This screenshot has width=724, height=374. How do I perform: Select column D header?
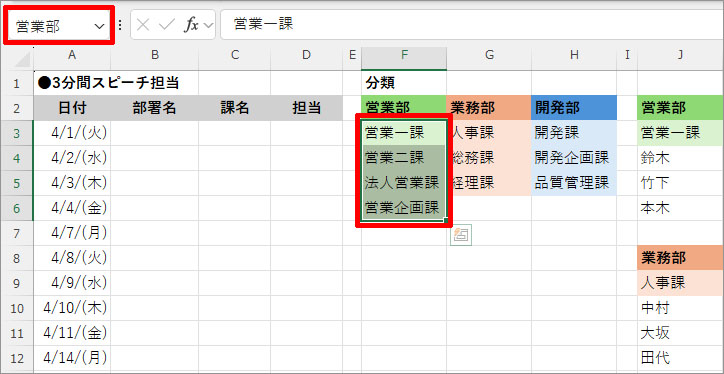pos(307,55)
